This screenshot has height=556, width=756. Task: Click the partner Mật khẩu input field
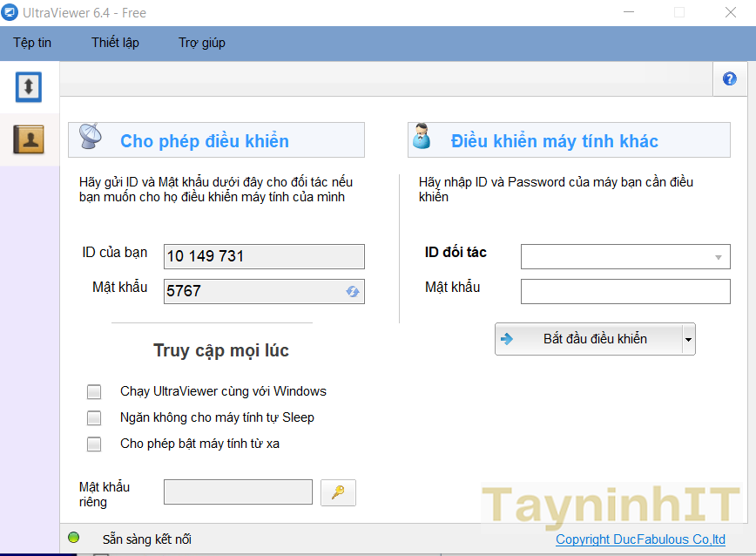(625, 291)
